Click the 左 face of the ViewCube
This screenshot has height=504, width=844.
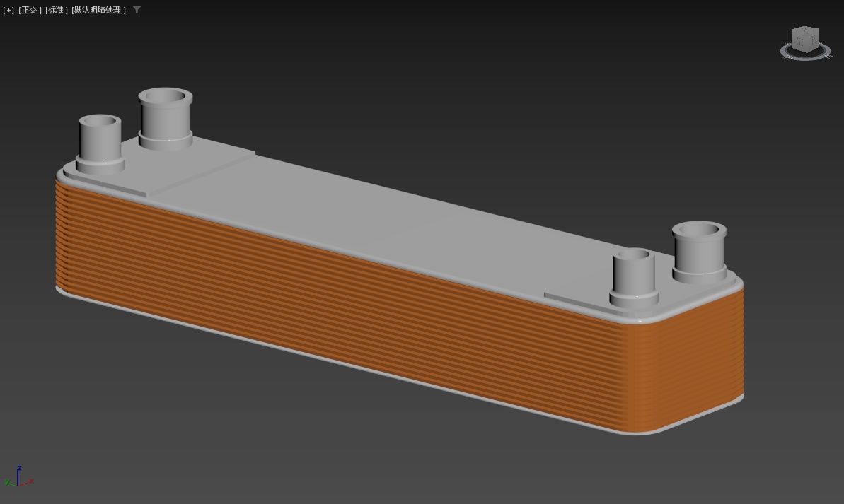click(800, 42)
